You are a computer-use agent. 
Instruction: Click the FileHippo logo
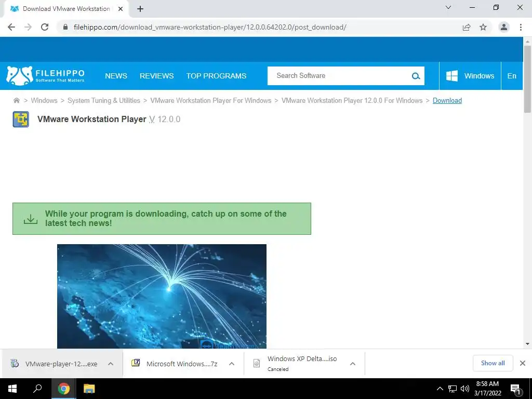point(45,76)
